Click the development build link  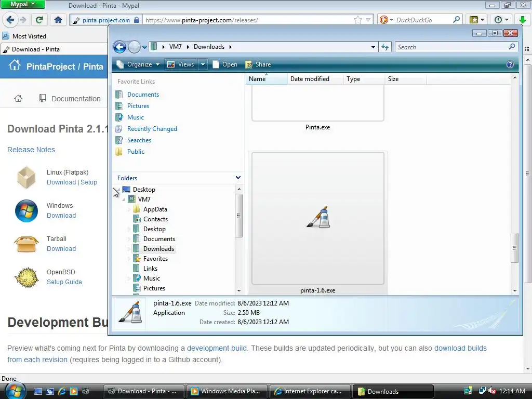point(217,348)
